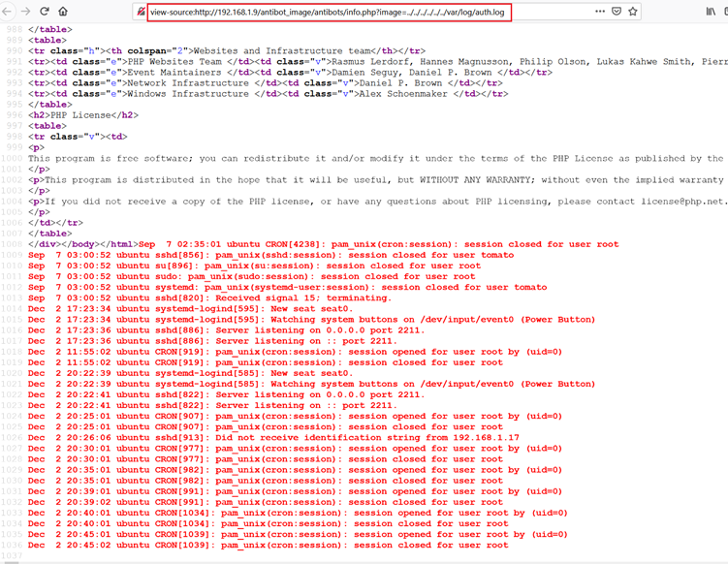Viewport: 728px width, 564px height.
Task: Go back using the Back arrow
Action: coord(7,12)
